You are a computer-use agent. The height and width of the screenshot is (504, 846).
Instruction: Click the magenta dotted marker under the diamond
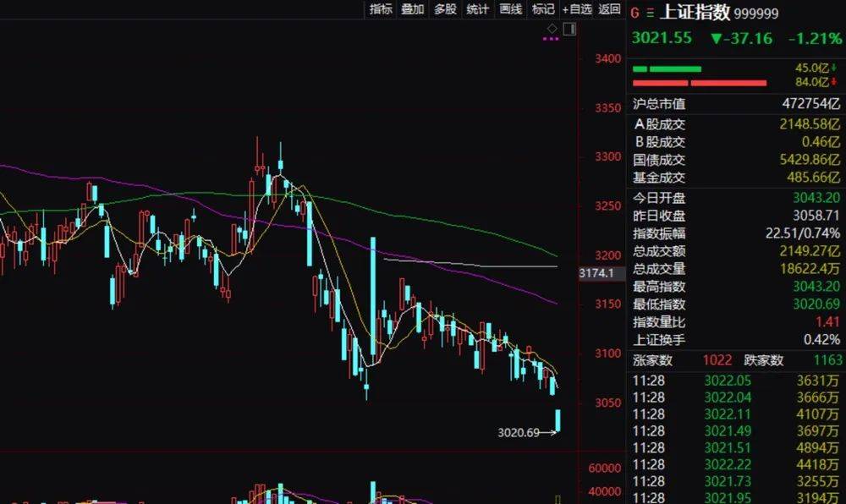[552, 39]
